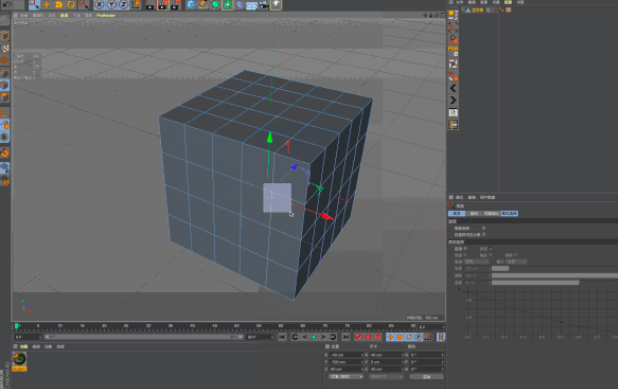
Task: Click the back arrow in right column
Action: click(x=453, y=88)
